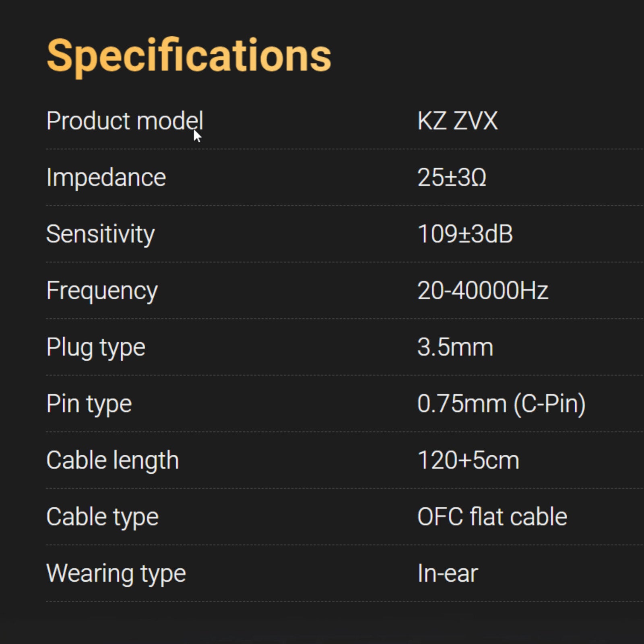The height and width of the screenshot is (644, 644).
Task: Select the OFC flat cable value
Action: [492, 517]
